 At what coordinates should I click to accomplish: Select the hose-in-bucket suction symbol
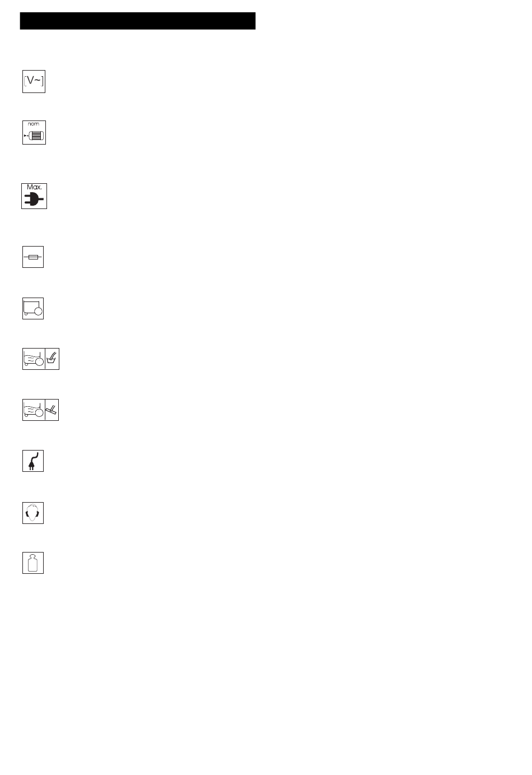tap(52, 359)
